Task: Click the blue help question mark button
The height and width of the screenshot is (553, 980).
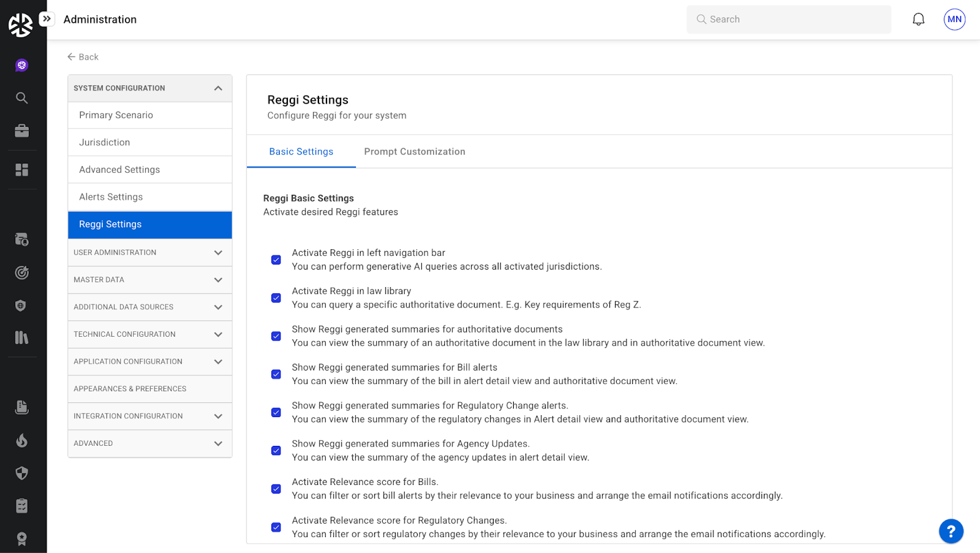Action: (x=951, y=531)
